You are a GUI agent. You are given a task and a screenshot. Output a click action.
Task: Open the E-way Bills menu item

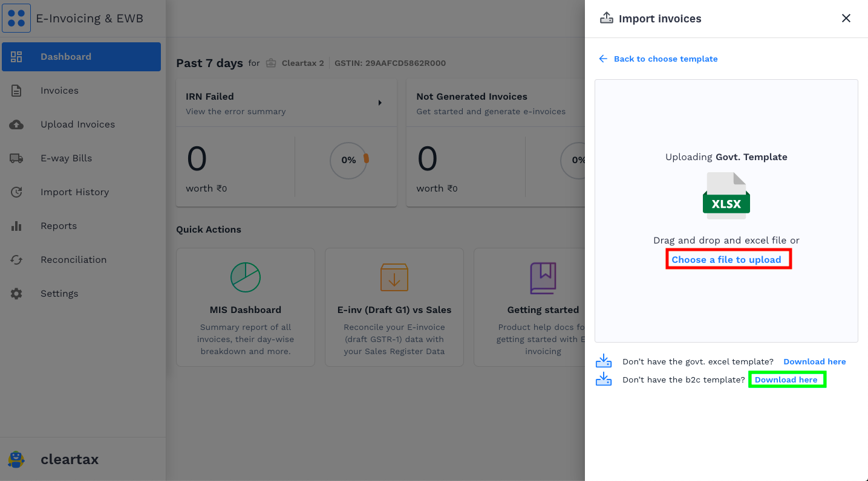pos(67,158)
